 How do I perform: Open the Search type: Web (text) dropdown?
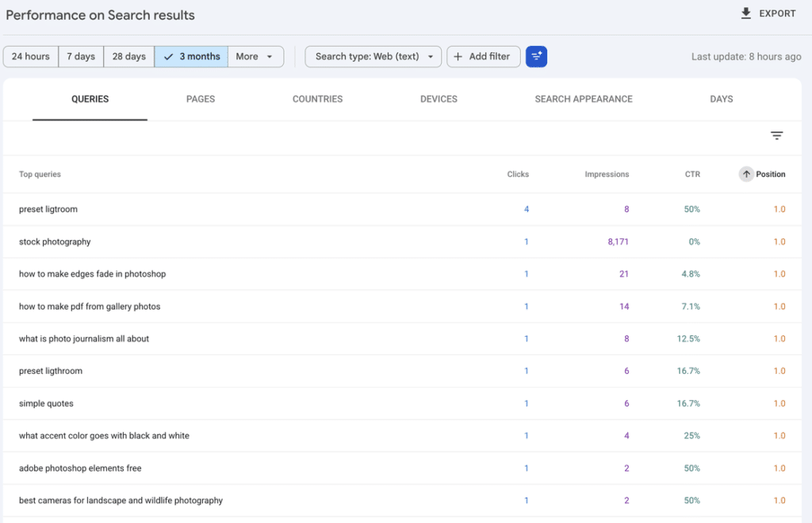click(373, 56)
